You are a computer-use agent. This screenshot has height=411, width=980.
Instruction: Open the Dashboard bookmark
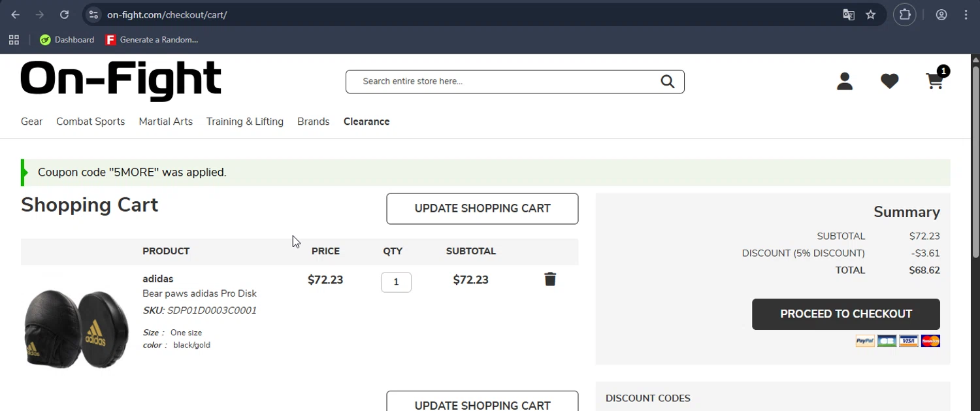[67, 40]
